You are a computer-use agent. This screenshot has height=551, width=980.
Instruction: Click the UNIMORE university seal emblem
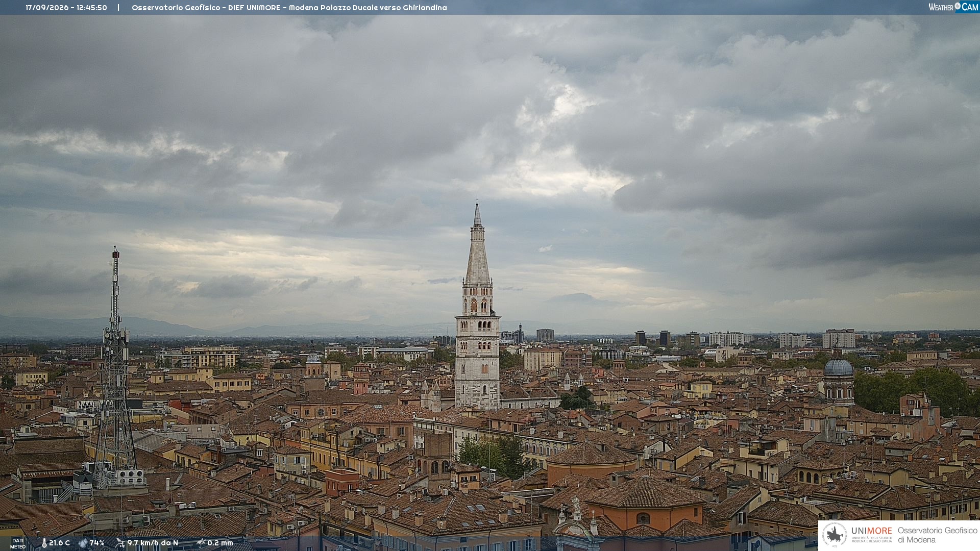click(835, 535)
